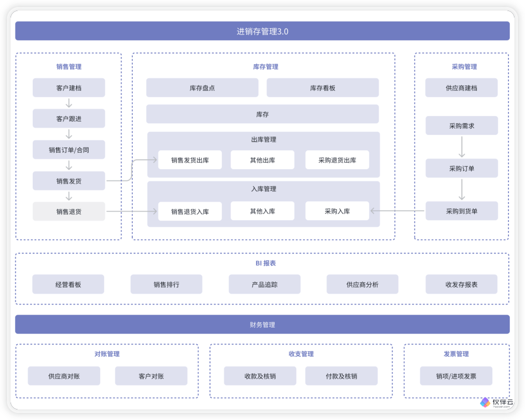Screen dimensions: 525x420
Task: Select 其他出库 box
Action: click(262, 160)
